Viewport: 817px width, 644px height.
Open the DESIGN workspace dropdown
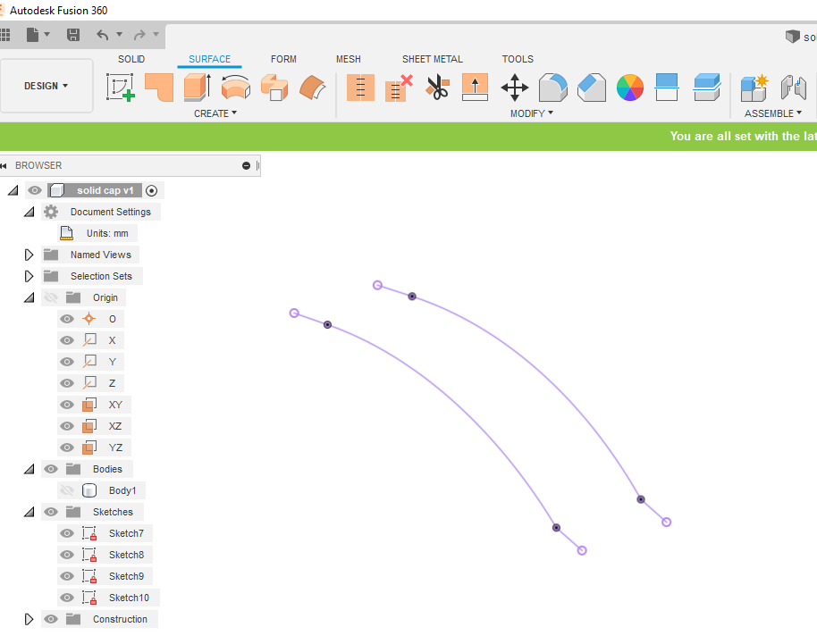46,85
